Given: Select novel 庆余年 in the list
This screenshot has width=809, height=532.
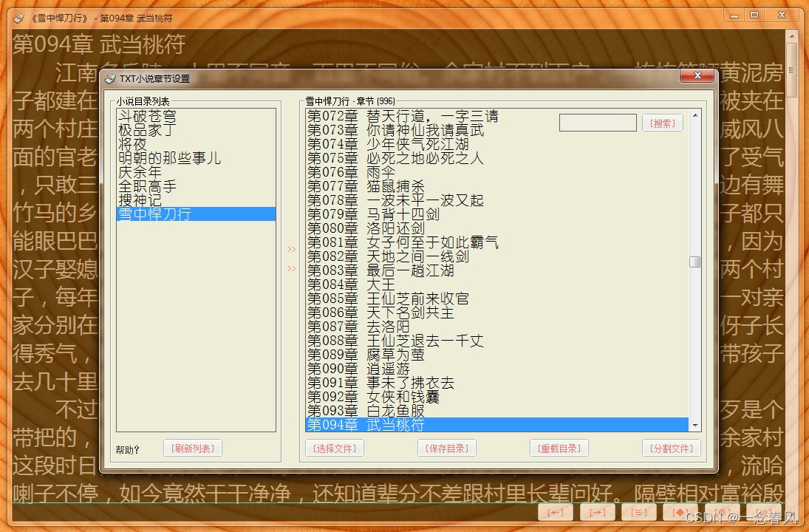Looking at the screenshot, I should pos(196,172).
